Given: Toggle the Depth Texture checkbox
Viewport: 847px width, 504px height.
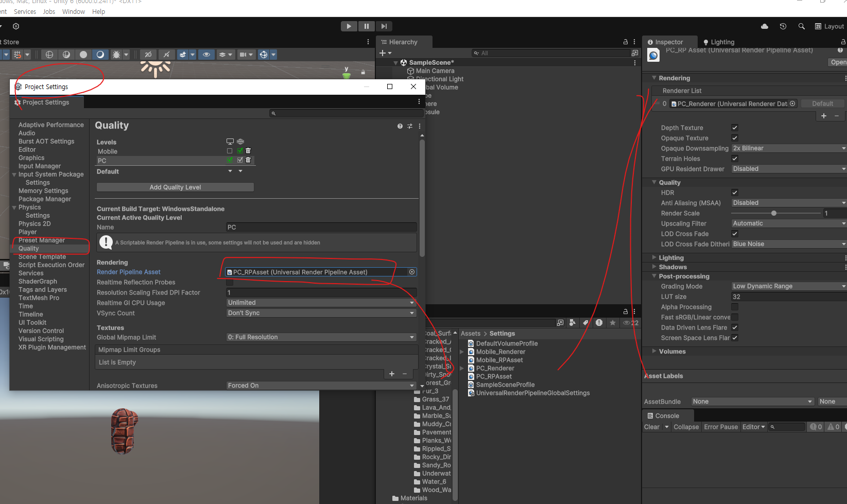Looking at the screenshot, I should [735, 128].
